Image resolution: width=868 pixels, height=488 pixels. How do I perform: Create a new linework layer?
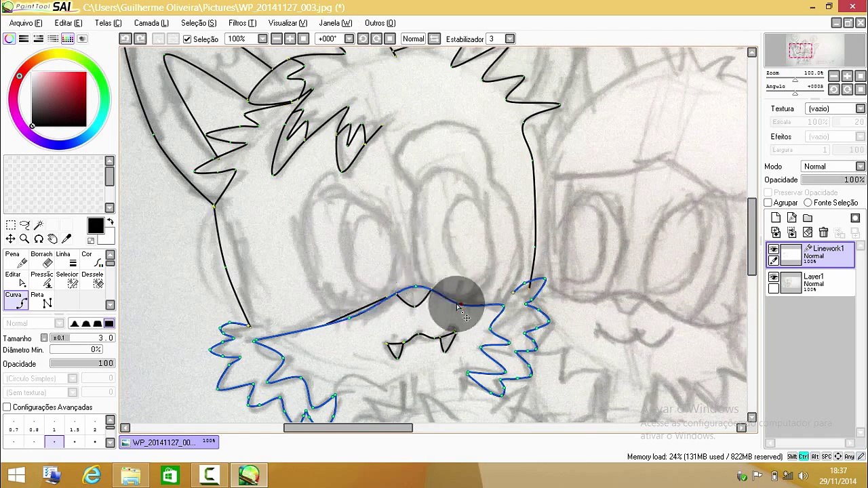pos(792,218)
